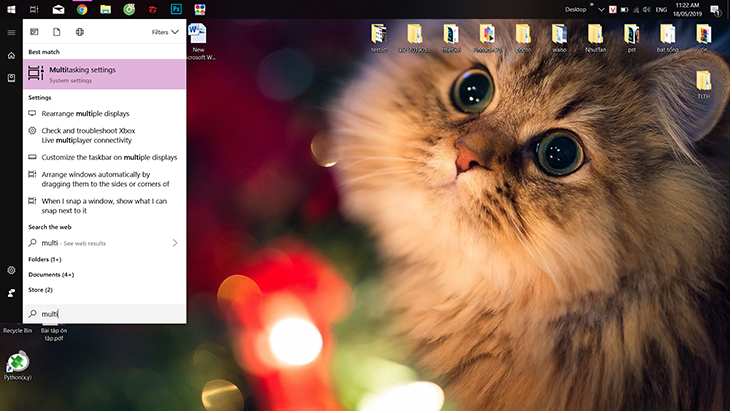Open the feedback icon in search sidebar

pos(11,293)
